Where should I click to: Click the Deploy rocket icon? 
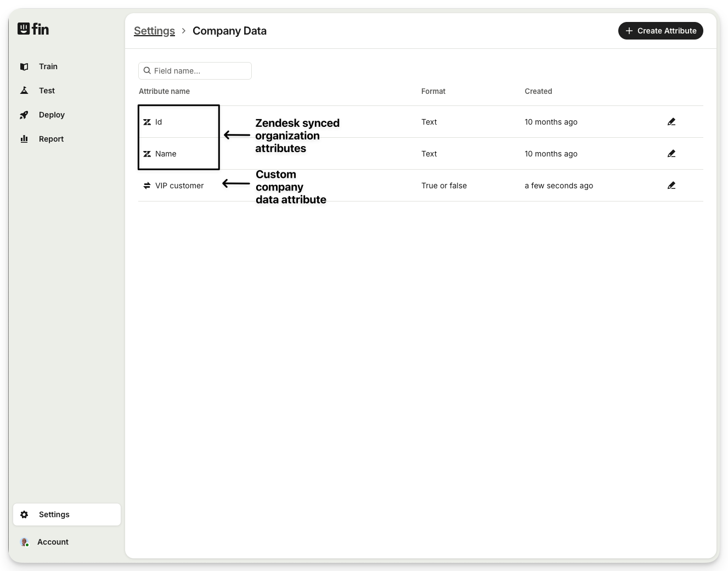(x=24, y=115)
